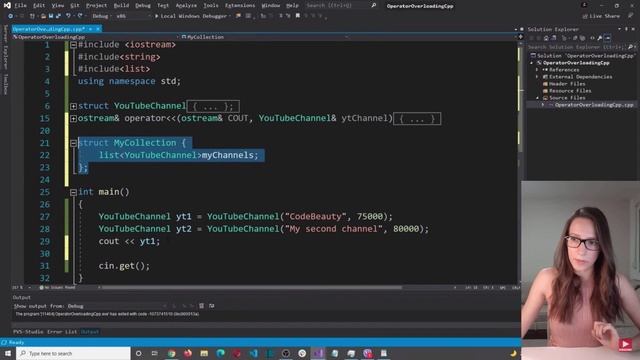
Task: Collapse the OperatorOverloadingCpp project node
Action: [x=532, y=63]
